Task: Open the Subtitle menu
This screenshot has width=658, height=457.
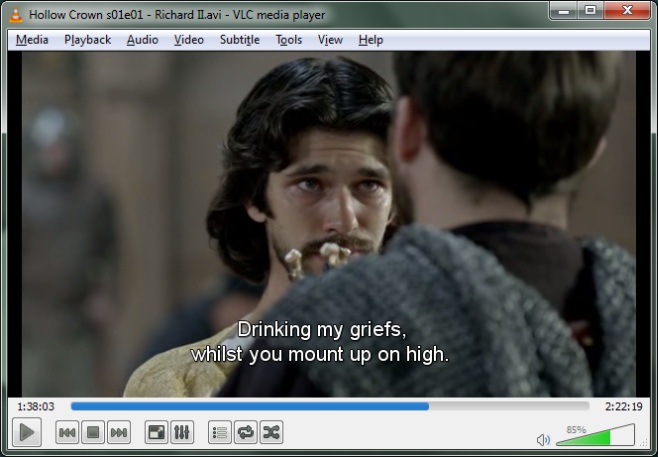Action: (240, 40)
